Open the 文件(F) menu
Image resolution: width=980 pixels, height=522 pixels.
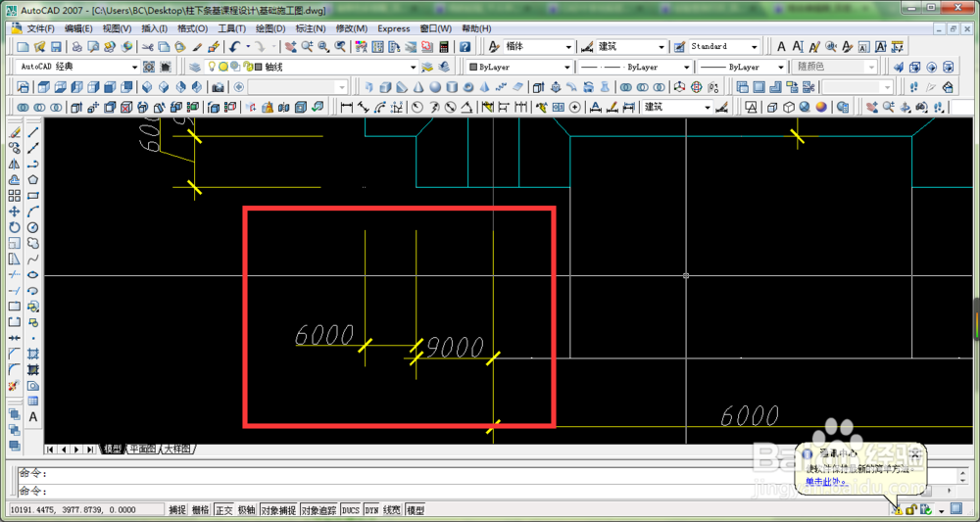pos(40,28)
